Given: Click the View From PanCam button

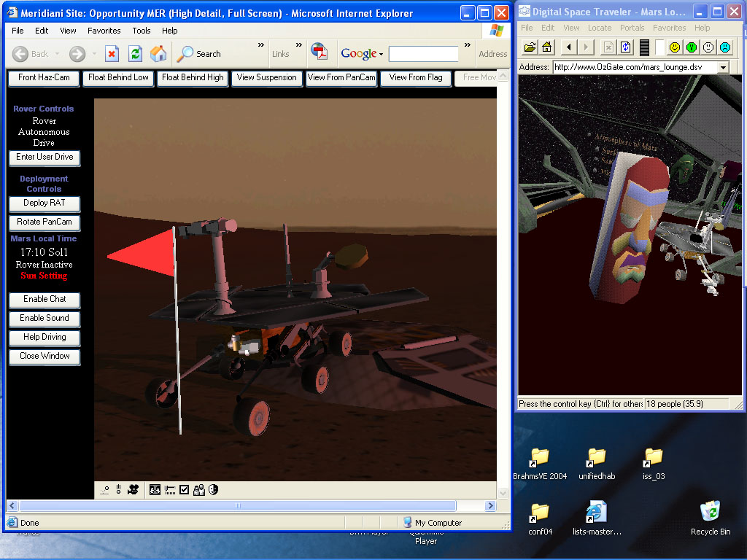Looking at the screenshot, I should click(341, 78).
